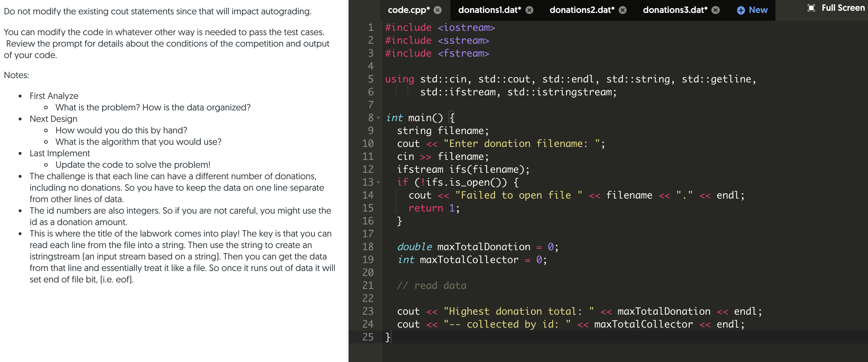The image size is (868, 362).
Task: Select the code.cpp tab
Action: click(409, 10)
